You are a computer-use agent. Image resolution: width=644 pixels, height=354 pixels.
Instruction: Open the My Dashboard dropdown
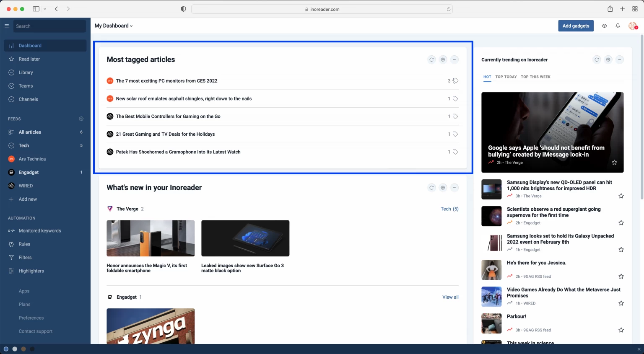click(113, 26)
